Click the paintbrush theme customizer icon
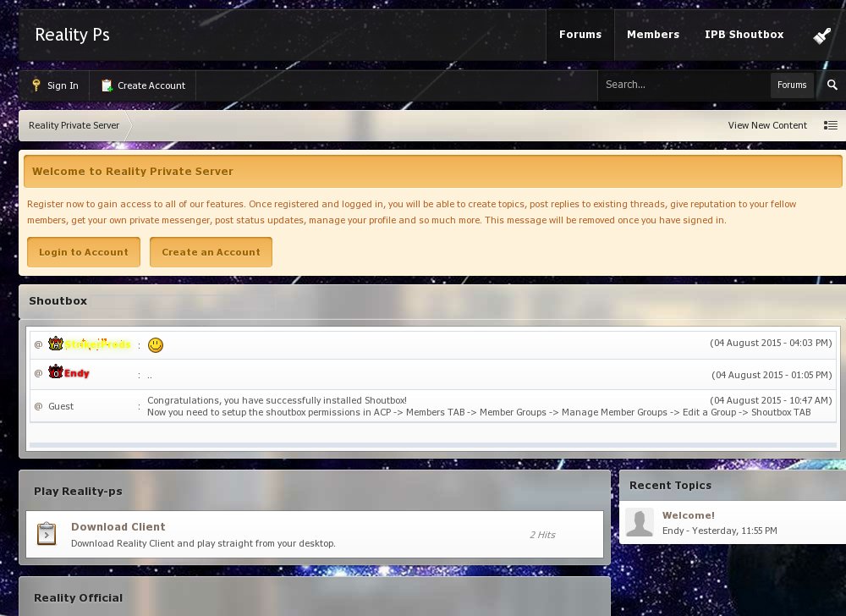This screenshot has height=616, width=846. (x=821, y=36)
